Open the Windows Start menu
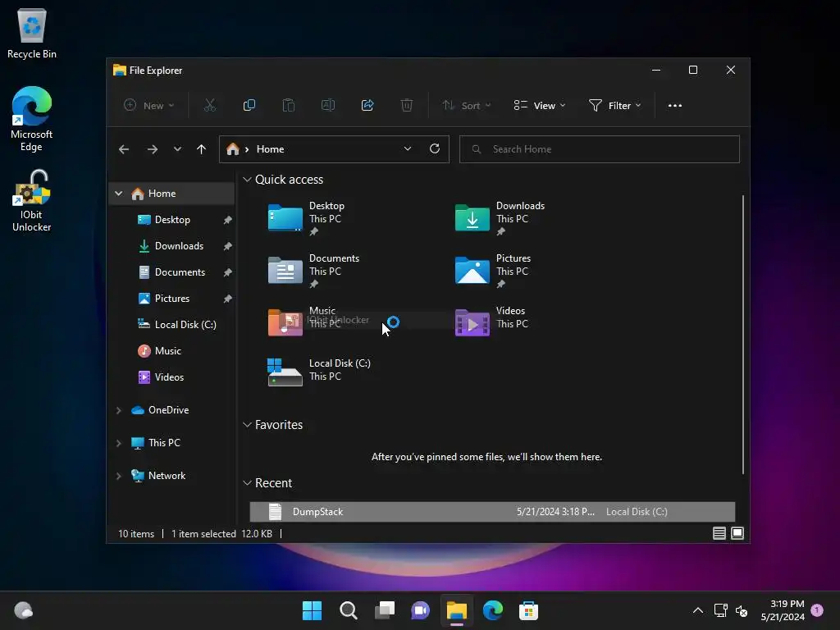Image resolution: width=840 pixels, height=630 pixels. pos(312,610)
